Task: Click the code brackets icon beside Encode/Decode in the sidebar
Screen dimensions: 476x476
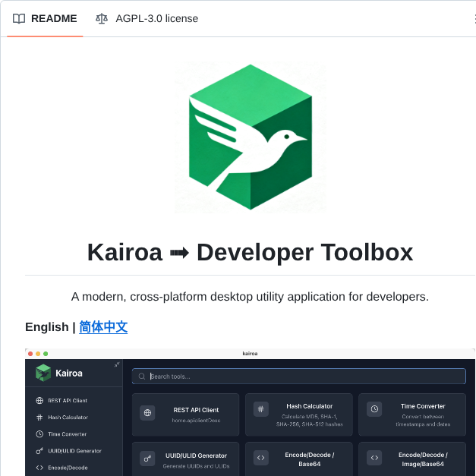Action: click(39, 468)
